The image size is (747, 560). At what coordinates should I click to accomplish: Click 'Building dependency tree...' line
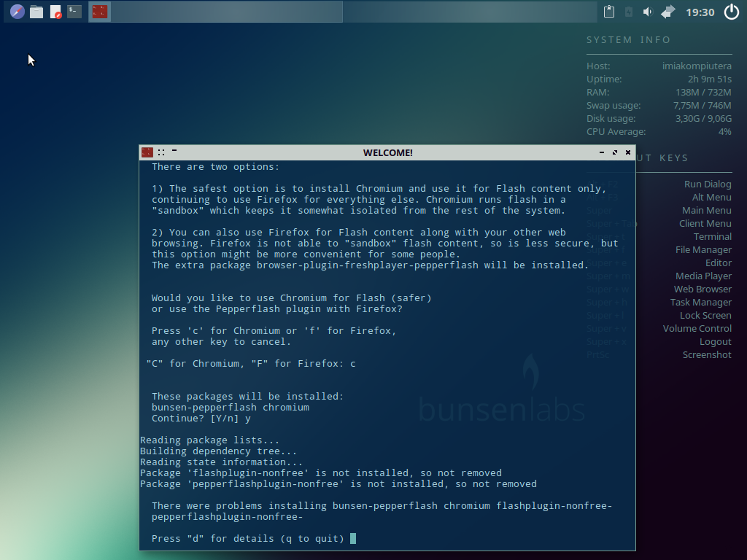[x=218, y=451]
